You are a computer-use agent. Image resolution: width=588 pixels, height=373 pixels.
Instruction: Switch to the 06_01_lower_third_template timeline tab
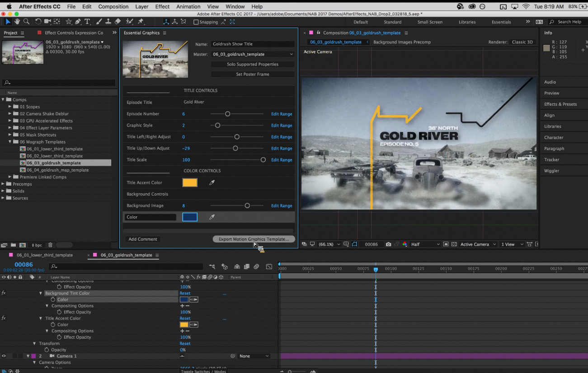tap(44, 255)
